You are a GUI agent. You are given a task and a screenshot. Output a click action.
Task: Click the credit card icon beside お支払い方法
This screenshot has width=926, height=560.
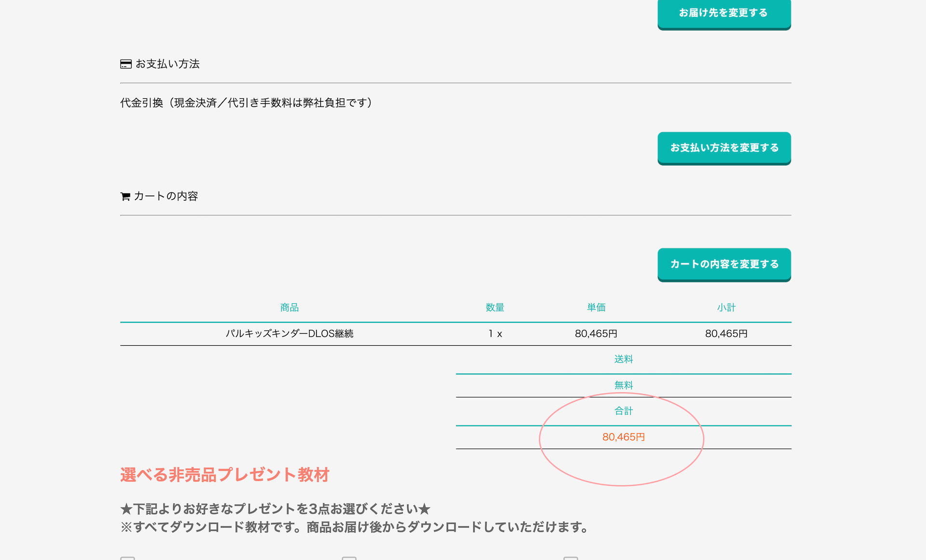click(x=125, y=64)
